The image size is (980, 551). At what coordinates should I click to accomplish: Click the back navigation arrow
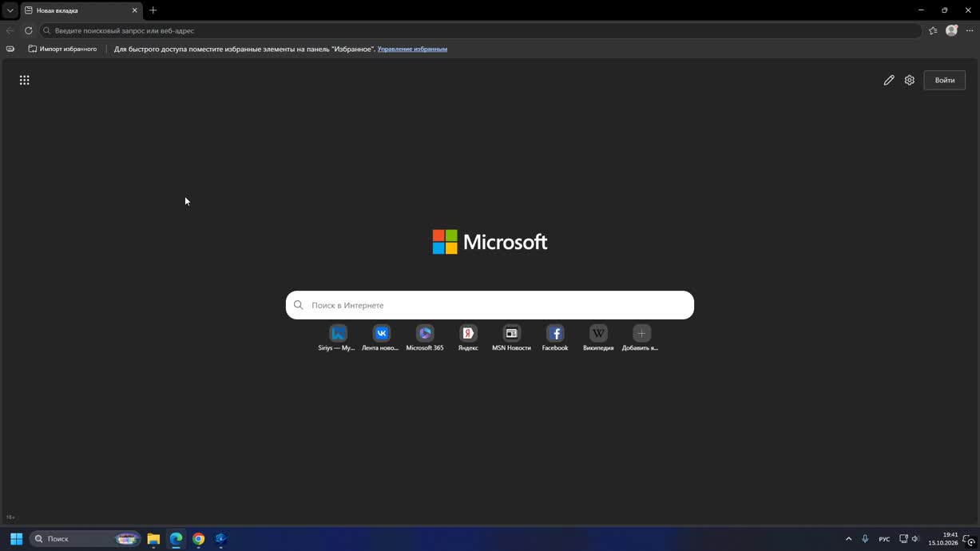[10, 30]
